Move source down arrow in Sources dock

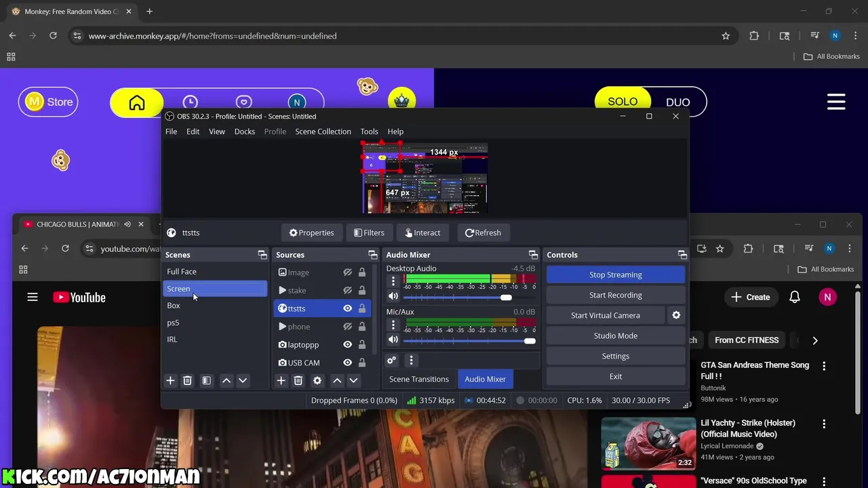coord(353,381)
